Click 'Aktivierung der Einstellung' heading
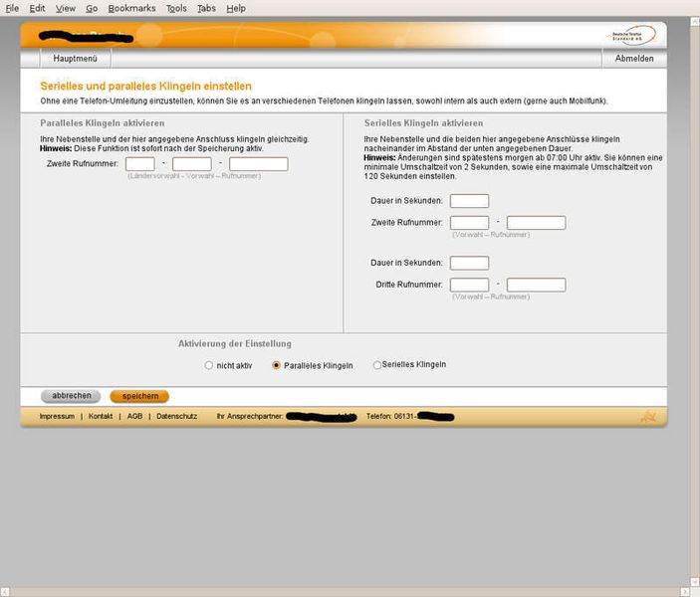Screen dimensions: 700x597 tap(235, 344)
